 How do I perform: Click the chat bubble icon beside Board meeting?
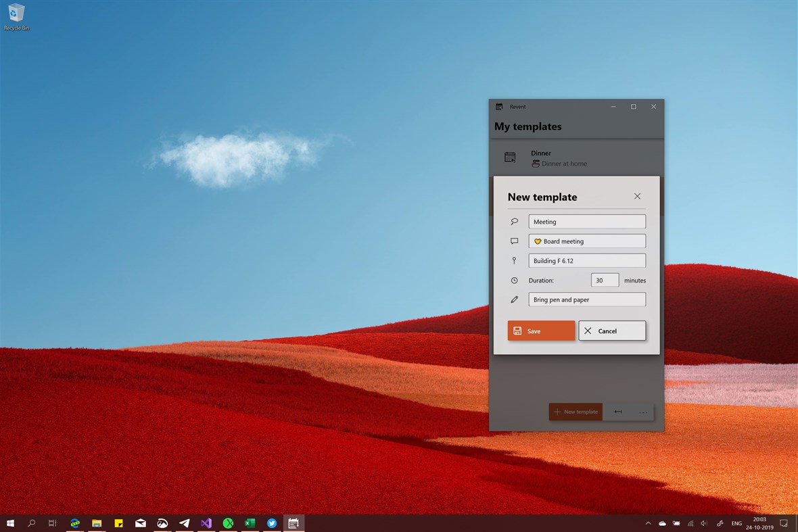(x=515, y=241)
